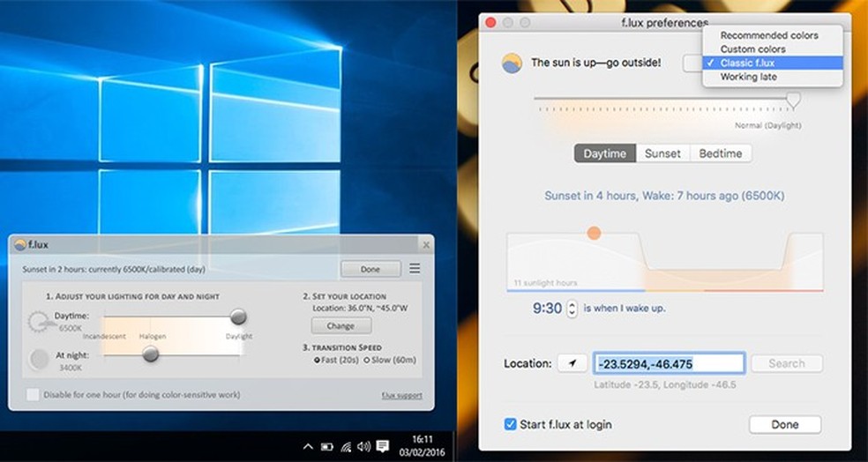This screenshot has width=868, height=462.
Task: Click the sun icon in f.lux preferences
Action: [512, 63]
